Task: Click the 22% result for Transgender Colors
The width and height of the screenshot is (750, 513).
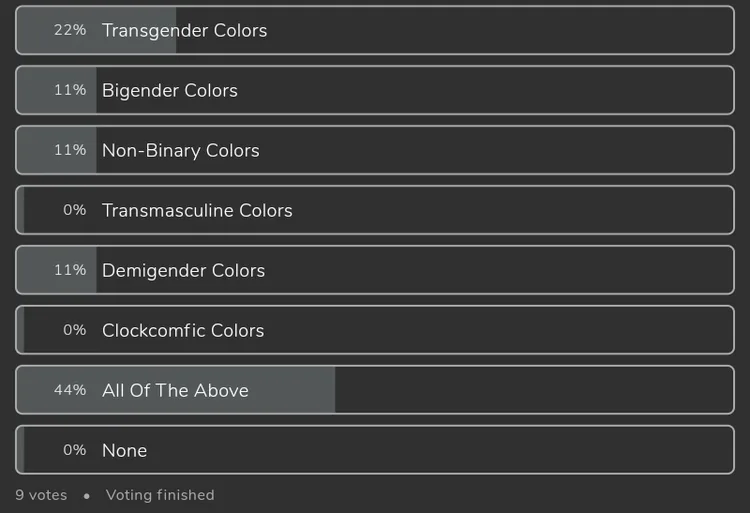Action: tap(70, 30)
